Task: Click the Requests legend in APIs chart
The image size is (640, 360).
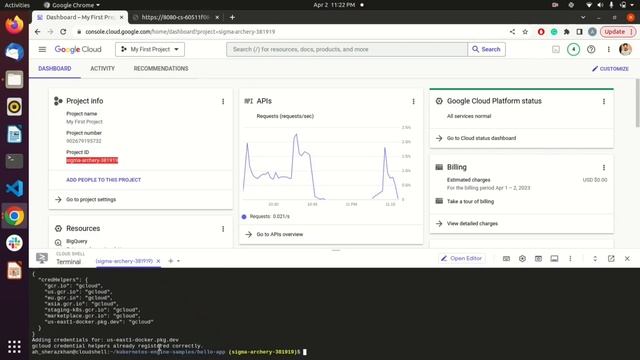Action: (265, 216)
